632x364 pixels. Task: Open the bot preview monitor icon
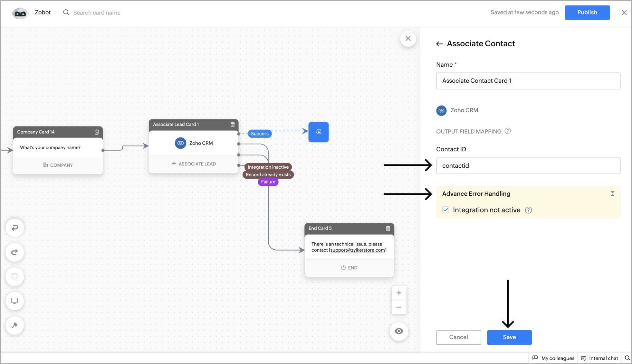(14, 301)
